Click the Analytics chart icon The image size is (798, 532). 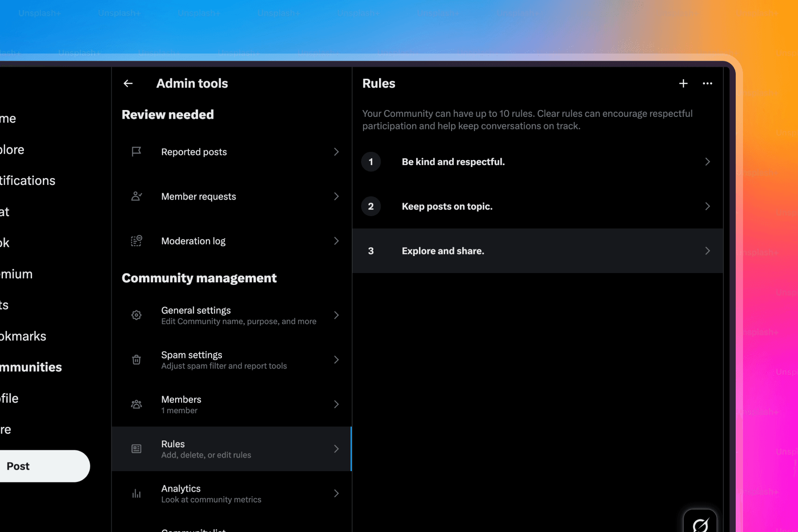pos(137,493)
